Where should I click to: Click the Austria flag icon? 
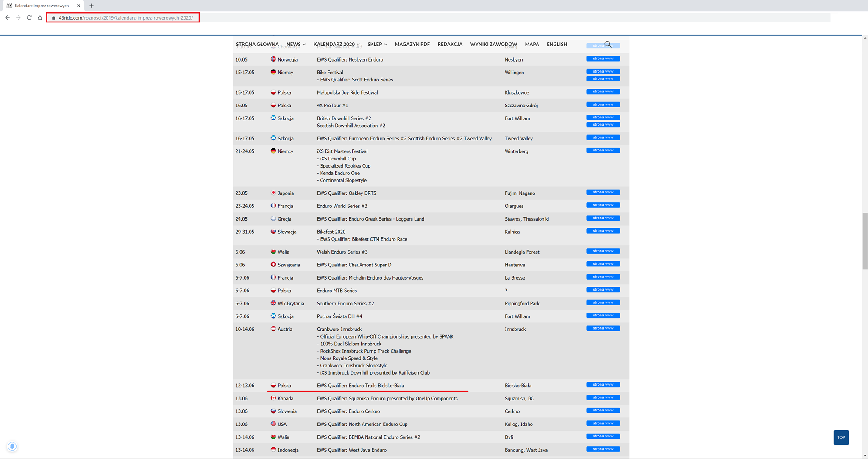(273, 329)
